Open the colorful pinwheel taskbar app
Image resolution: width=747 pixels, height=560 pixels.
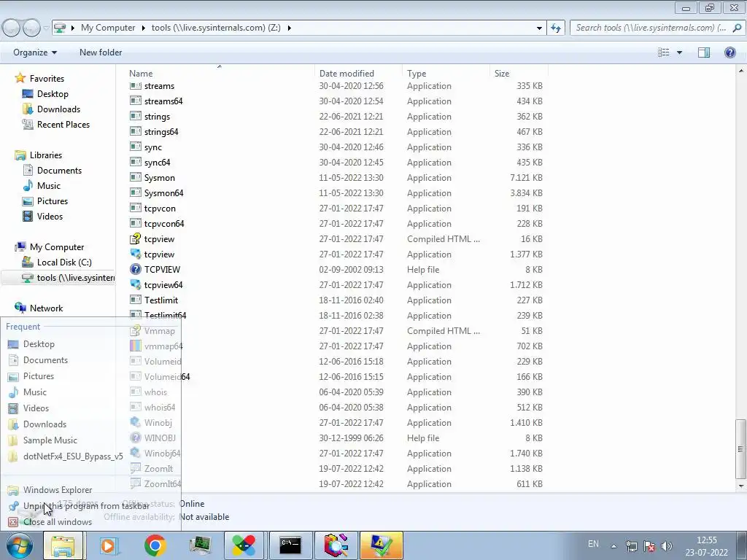(x=244, y=545)
